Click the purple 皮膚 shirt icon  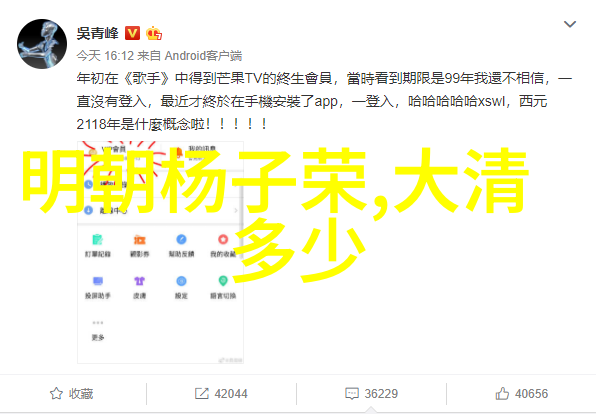[x=139, y=281]
